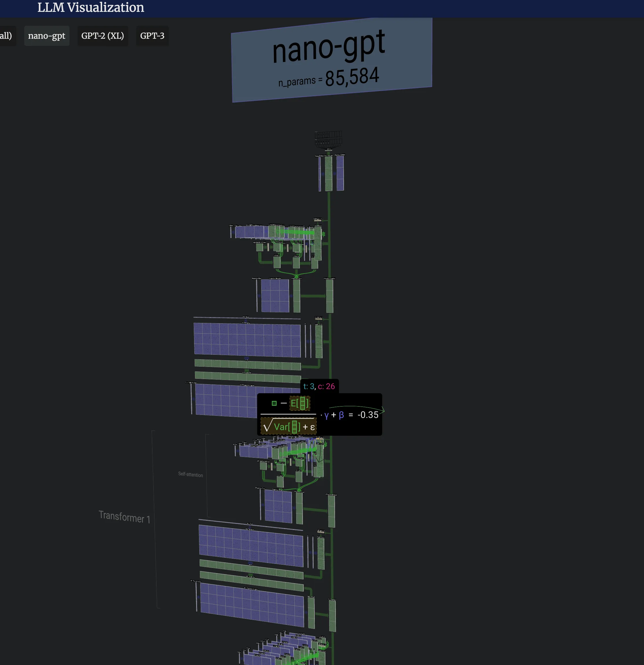644x665 pixels.
Task: Click the blue beta symbol in formula
Action: [x=341, y=415]
